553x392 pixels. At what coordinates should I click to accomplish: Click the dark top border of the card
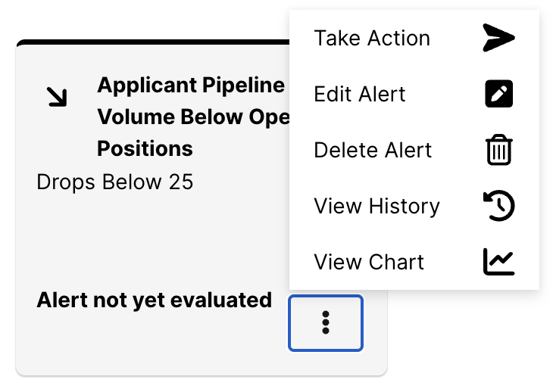coord(152,43)
